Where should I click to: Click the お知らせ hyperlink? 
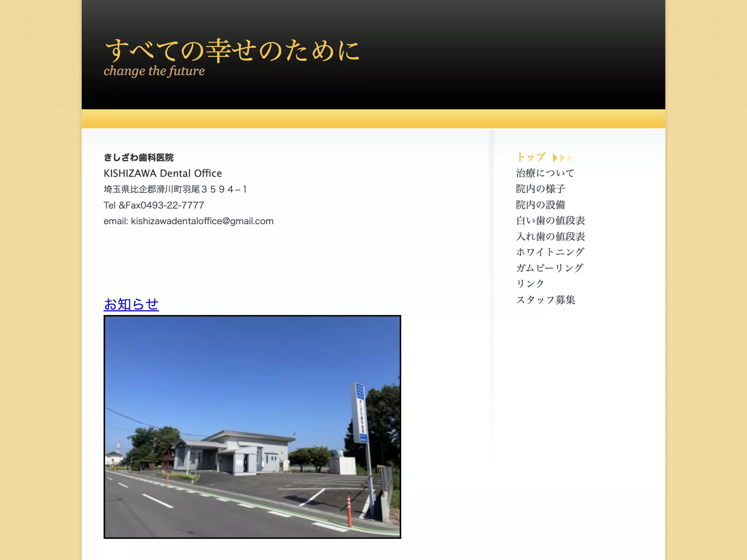(x=131, y=304)
